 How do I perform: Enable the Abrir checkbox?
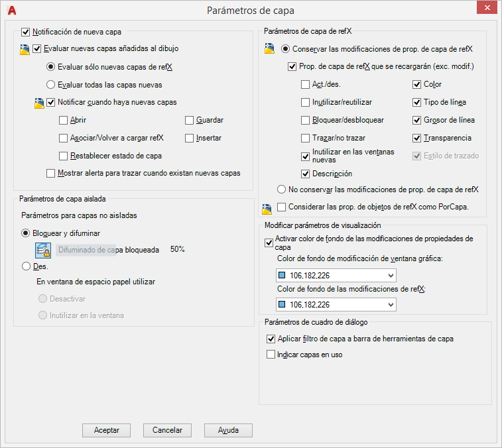point(63,121)
